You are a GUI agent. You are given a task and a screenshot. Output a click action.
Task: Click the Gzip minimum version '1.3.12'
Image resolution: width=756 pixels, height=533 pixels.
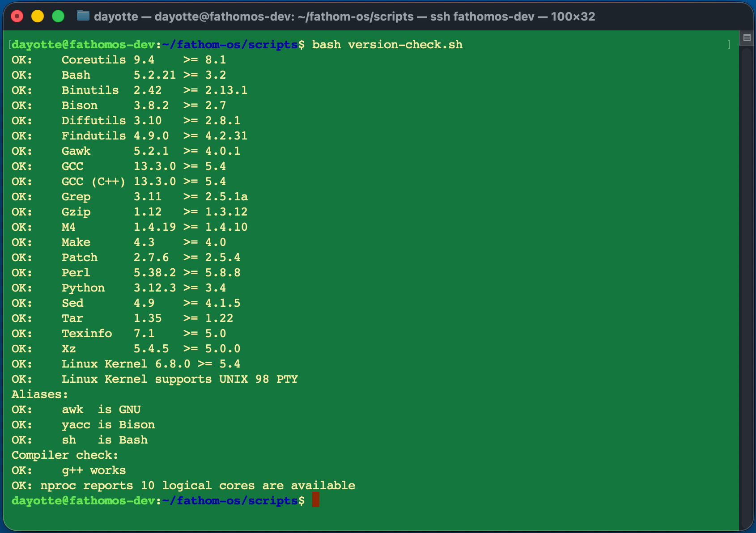click(226, 212)
